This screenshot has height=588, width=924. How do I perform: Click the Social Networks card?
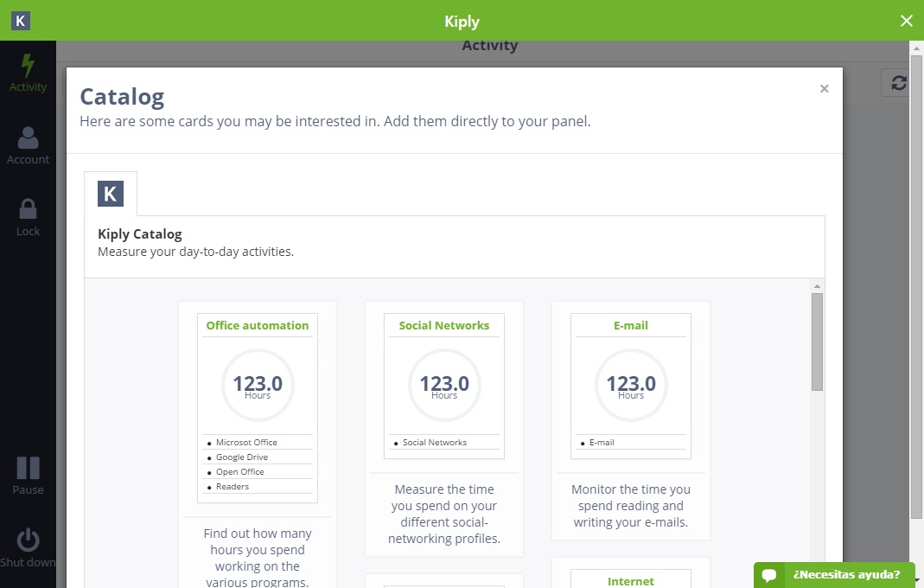pos(443,385)
